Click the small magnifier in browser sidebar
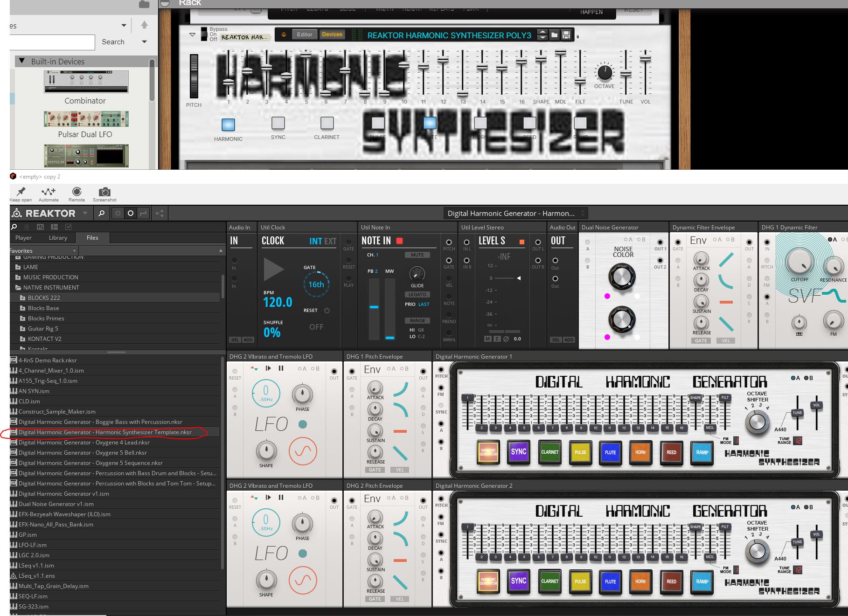The width and height of the screenshot is (848, 616). coord(14,227)
